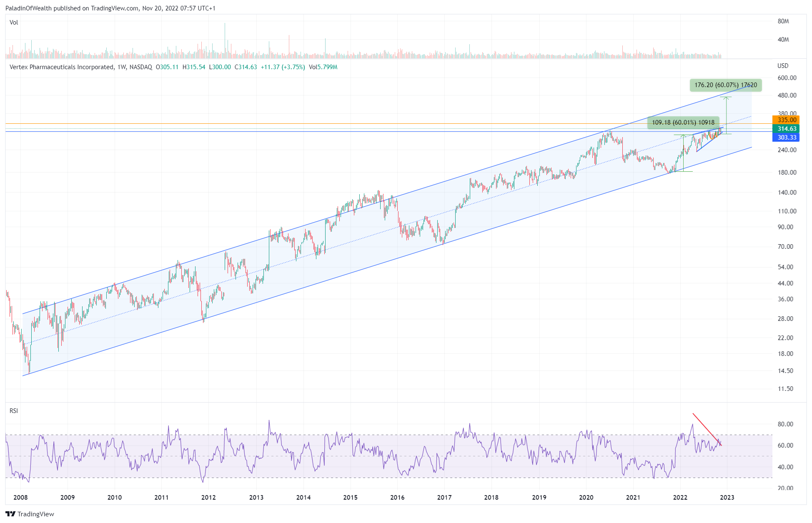Click the TradingView logo at bottom left
This screenshot has height=523, width=812.
point(30,514)
